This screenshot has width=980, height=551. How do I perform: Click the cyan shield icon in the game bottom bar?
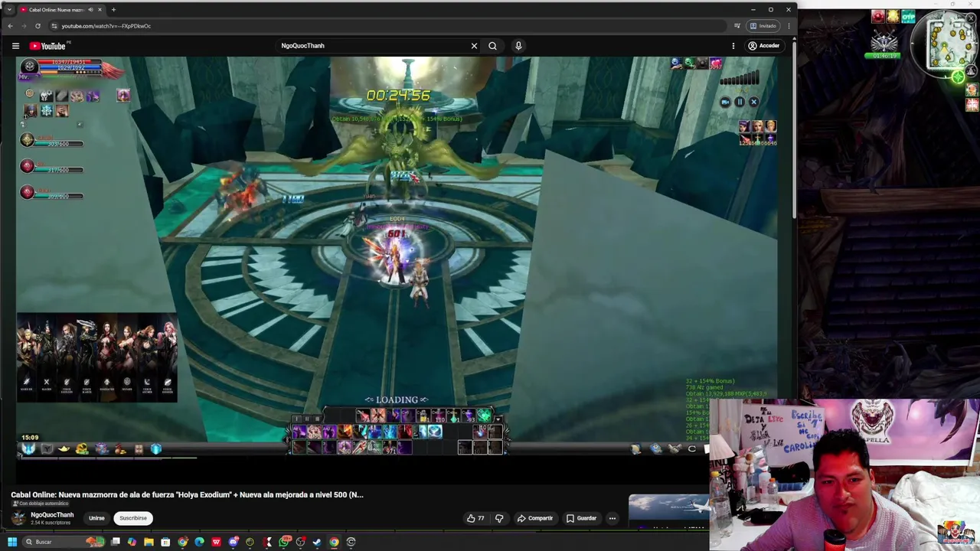156,449
